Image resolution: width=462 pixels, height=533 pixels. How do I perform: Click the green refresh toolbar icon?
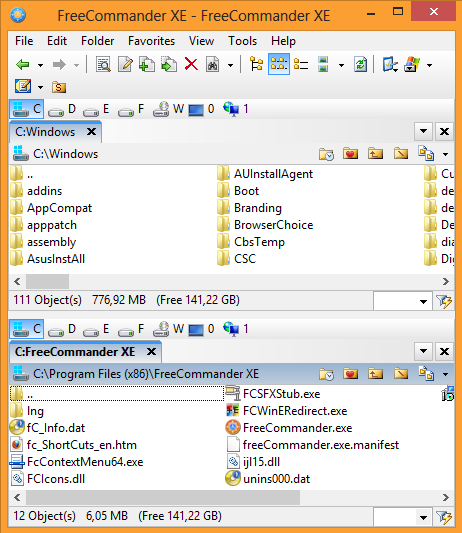[x=360, y=64]
